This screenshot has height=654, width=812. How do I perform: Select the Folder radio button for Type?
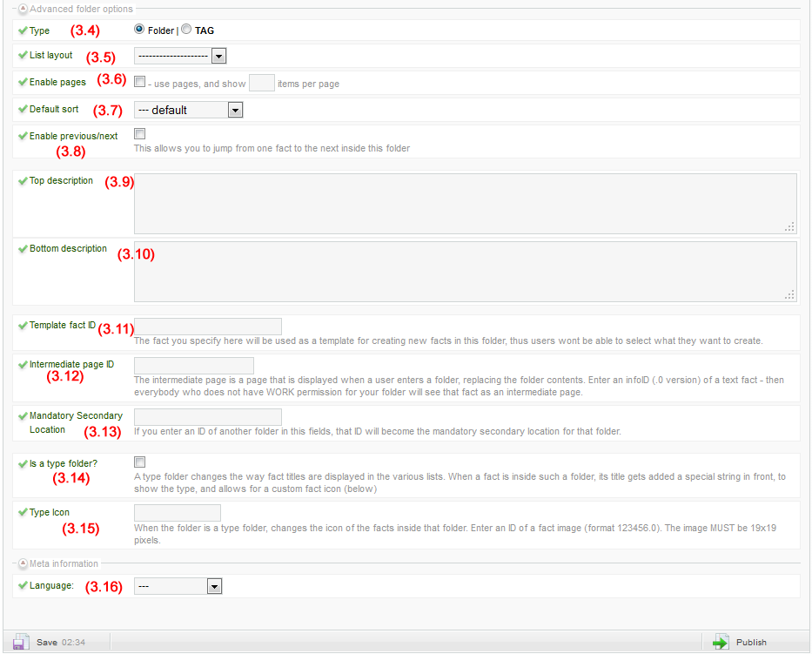point(139,29)
